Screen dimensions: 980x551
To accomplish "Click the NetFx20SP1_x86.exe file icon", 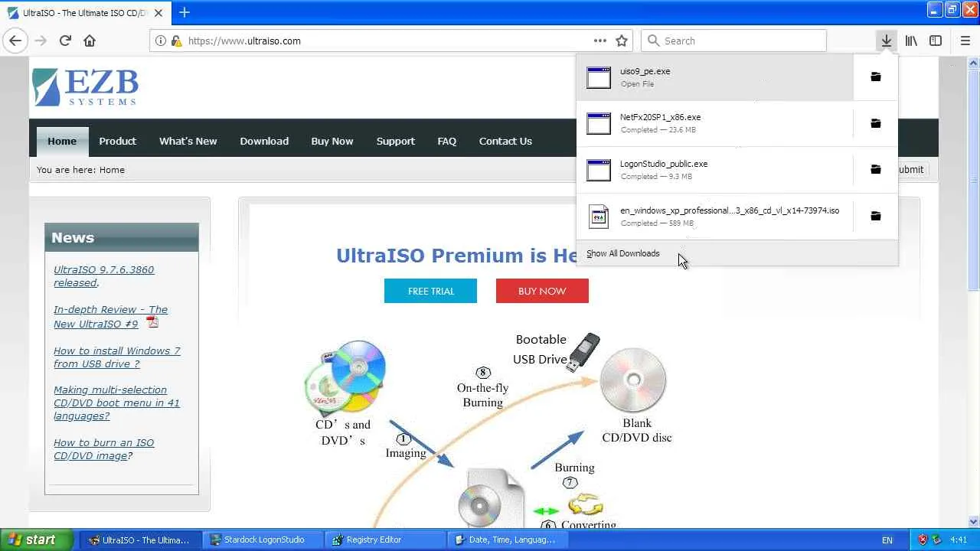I will (x=599, y=123).
